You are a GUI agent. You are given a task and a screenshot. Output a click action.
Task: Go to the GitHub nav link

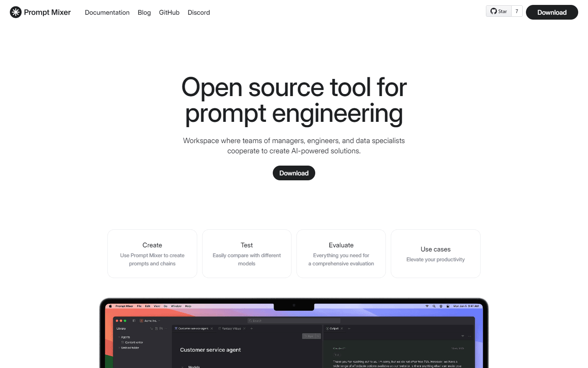pyautogui.click(x=169, y=13)
